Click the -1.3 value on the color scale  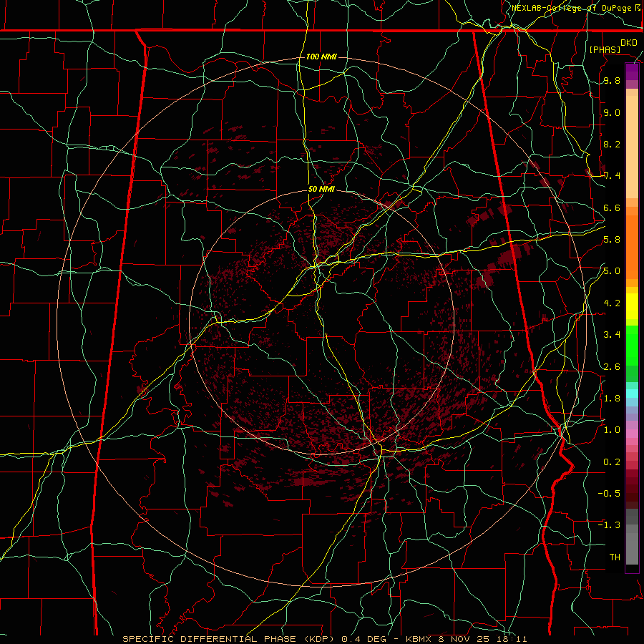[609, 525]
